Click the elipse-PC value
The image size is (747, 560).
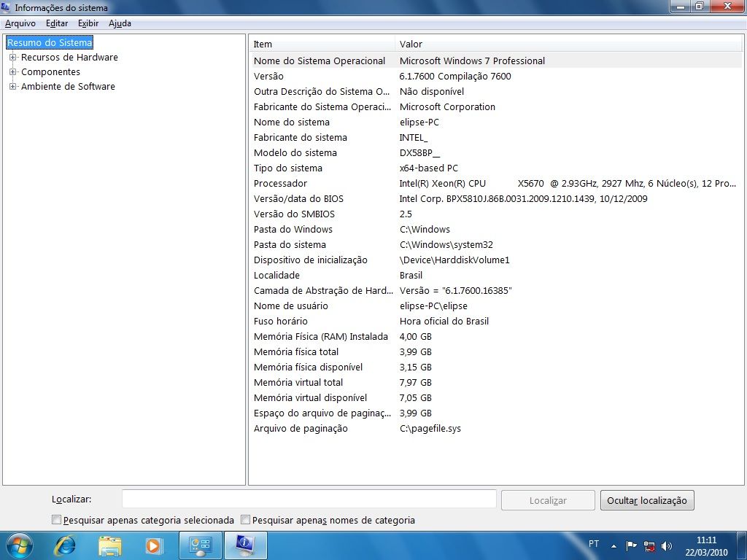419,122
